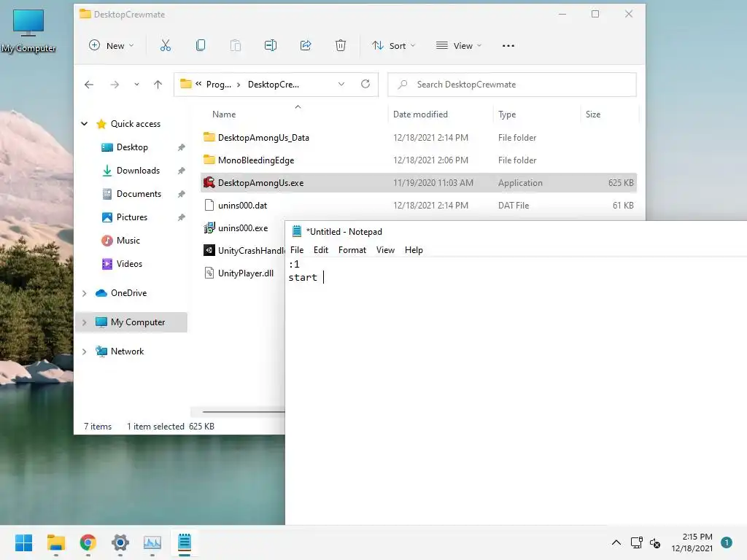Open the notification badge showing 1
The image size is (747, 560).
coord(727,542)
